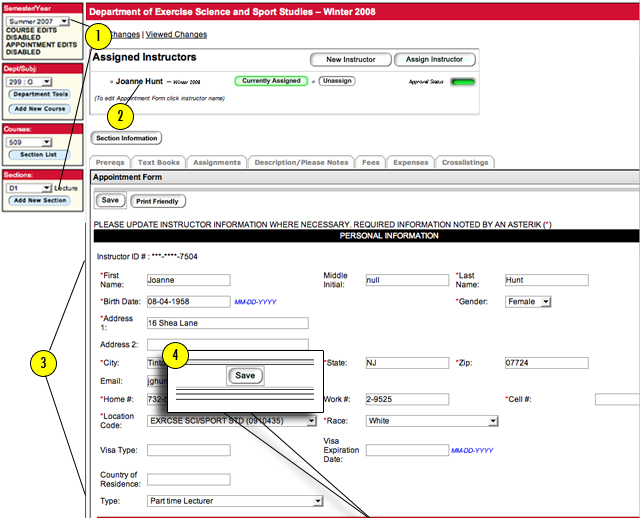Open the Section List button
This screenshot has height=518, width=640.
39,155
